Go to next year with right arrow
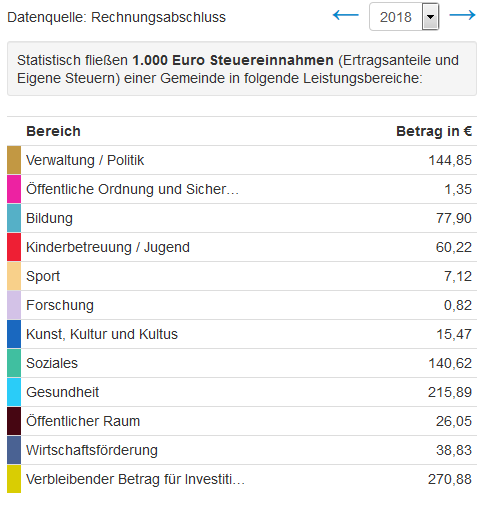480x525 pixels. coord(462,15)
